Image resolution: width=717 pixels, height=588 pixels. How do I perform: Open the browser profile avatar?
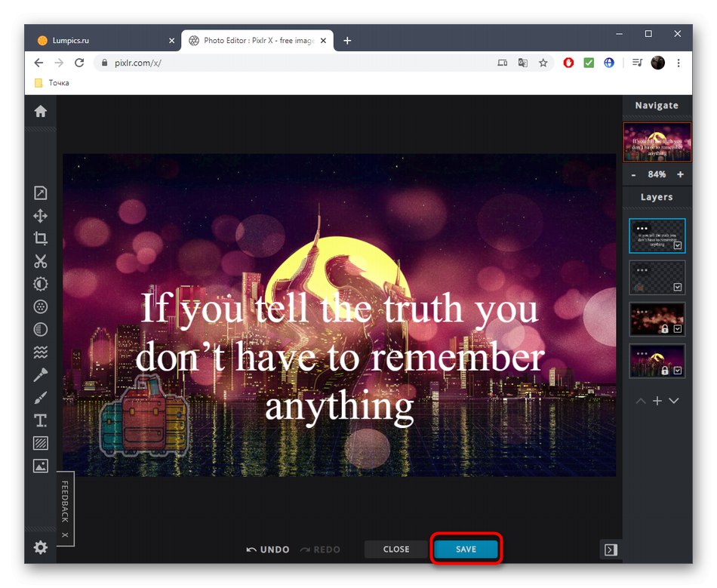[x=658, y=63]
